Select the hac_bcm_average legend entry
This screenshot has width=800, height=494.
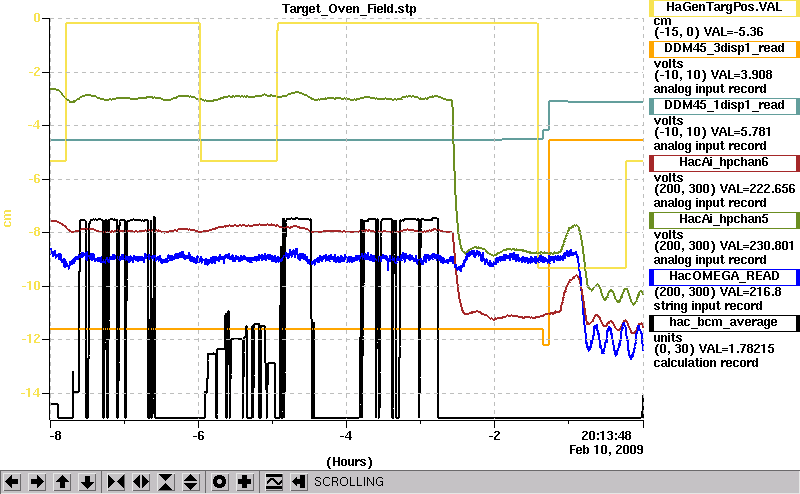tap(724, 323)
